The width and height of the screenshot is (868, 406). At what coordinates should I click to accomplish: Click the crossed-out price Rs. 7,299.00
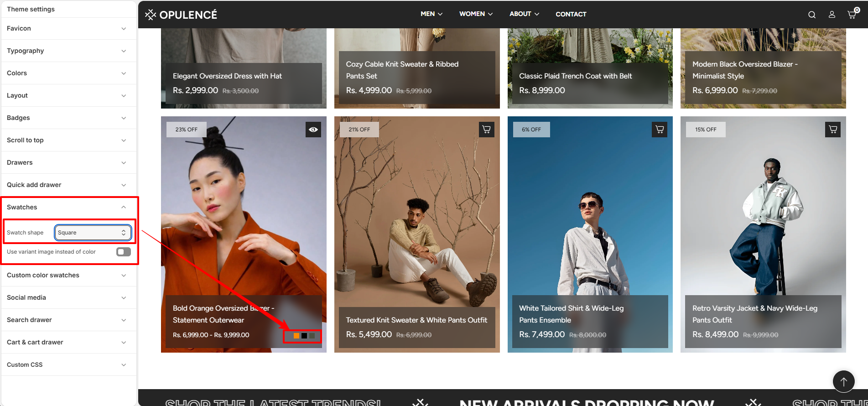point(760,91)
